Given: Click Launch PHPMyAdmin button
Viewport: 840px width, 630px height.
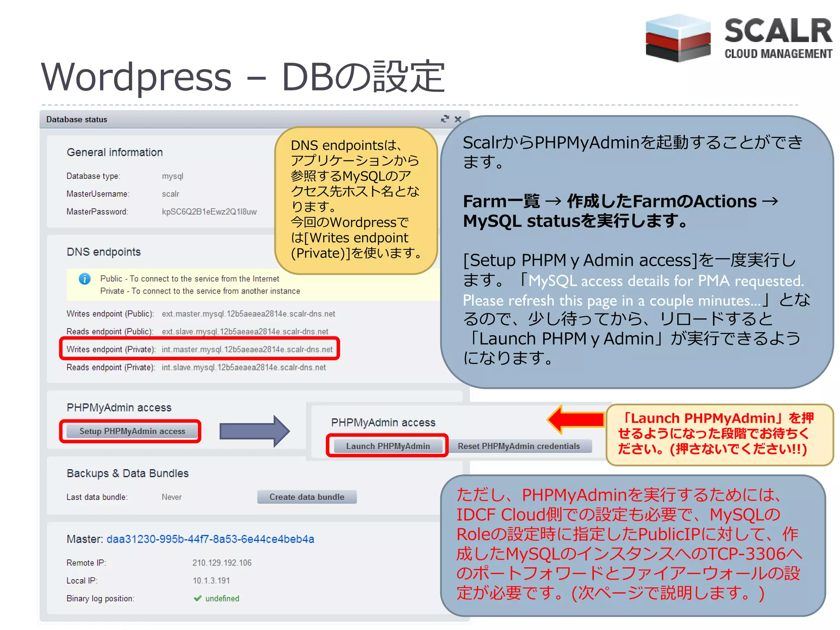Looking at the screenshot, I should (x=388, y=446).
